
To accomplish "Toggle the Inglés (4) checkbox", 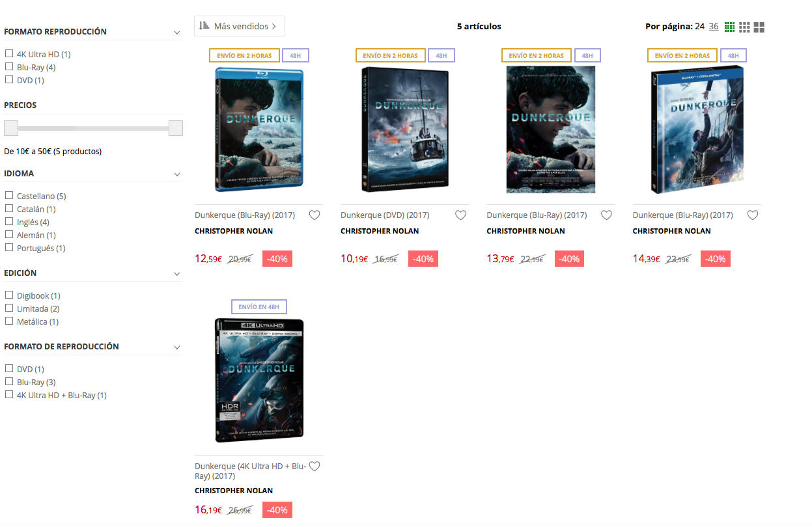I will 9,222.
